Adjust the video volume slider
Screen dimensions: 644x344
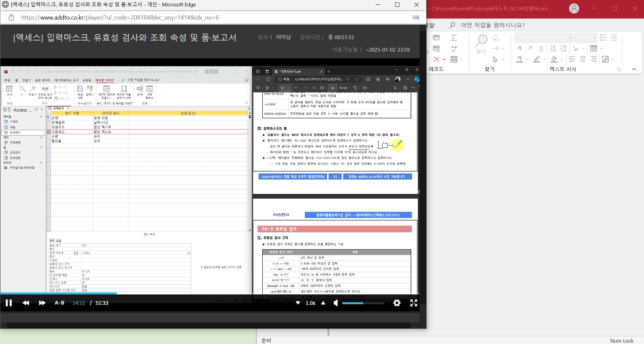click(x=363, y=303)
